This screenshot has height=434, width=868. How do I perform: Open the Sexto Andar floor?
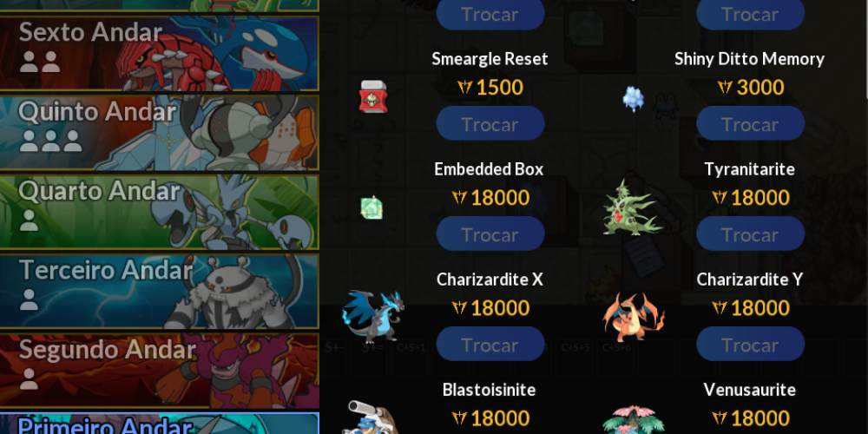[160, 53]
